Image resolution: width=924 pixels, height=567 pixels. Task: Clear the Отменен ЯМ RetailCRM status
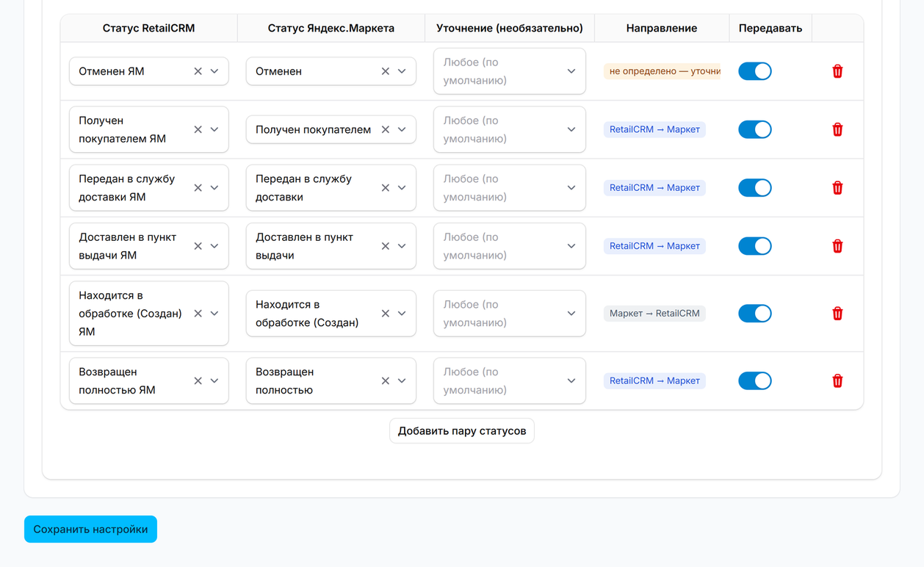click(198, 71)
